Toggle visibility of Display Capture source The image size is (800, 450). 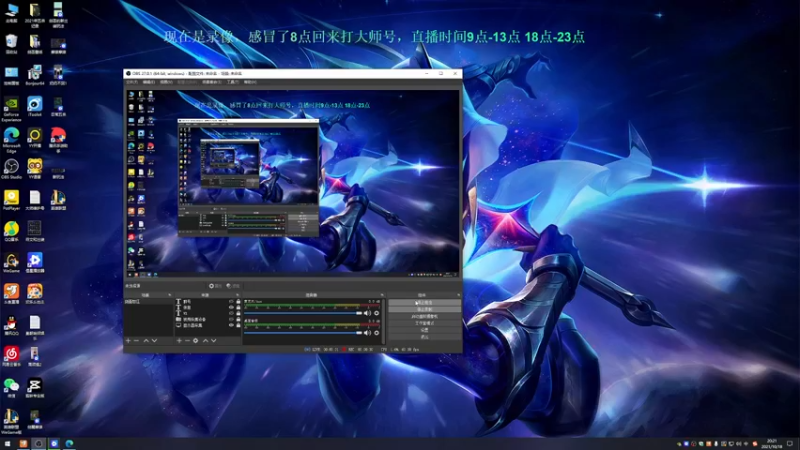[231, 325]
